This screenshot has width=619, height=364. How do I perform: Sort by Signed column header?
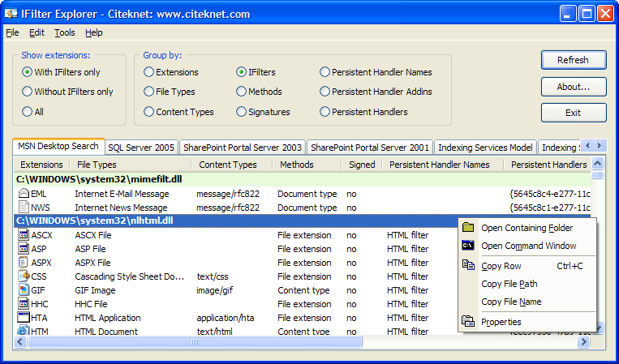click(x=362, y=165)
